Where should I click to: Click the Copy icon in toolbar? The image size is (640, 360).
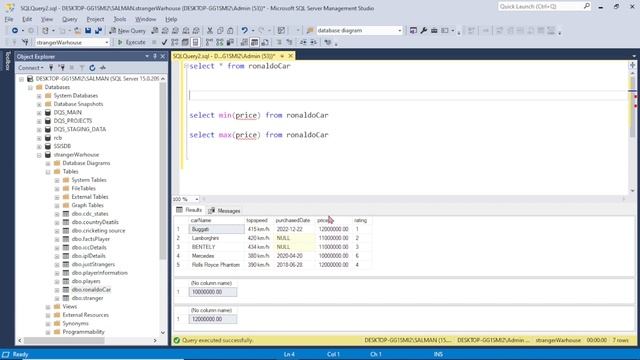click(x=220, y=31)
